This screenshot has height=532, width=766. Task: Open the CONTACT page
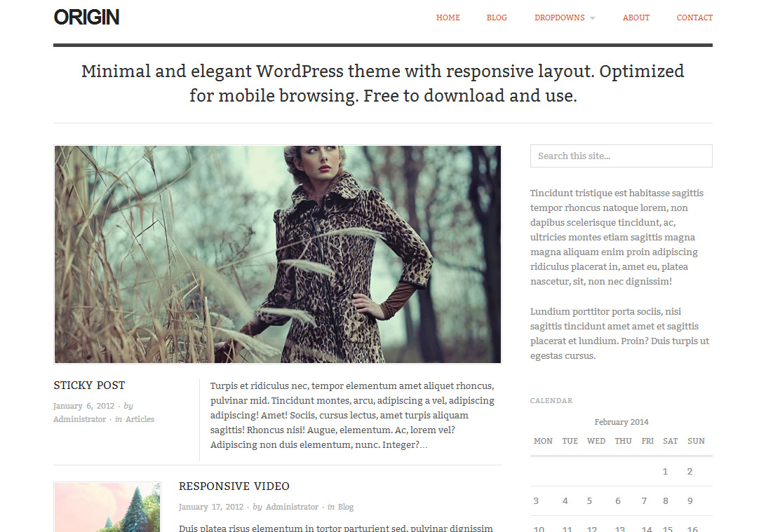pyautogui.click(x=694, y=18)
